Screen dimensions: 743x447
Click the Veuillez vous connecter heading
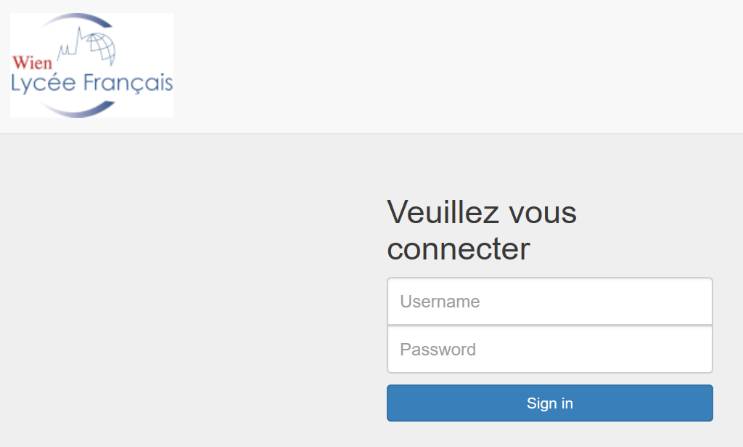click(x=482, y=230)
